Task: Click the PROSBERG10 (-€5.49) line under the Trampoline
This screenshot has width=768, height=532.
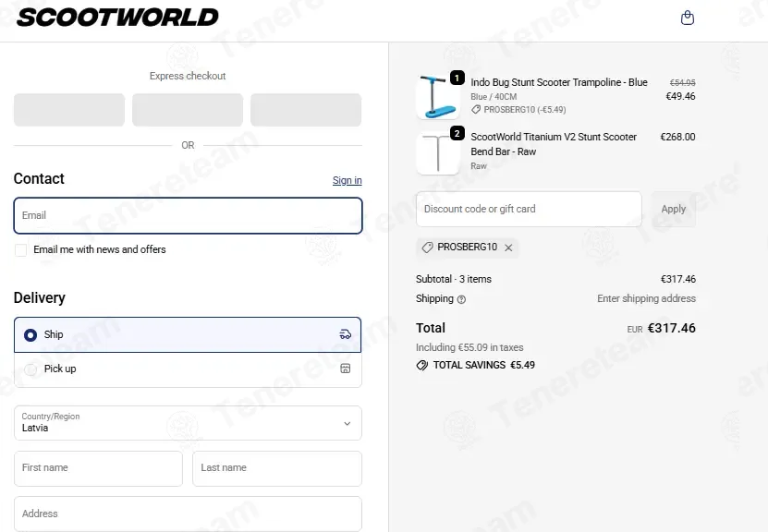Action: 518,110
